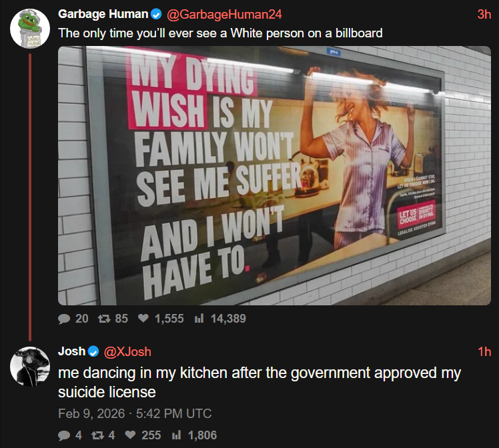Repost Garbage Human's tweet

click(104, 319)
